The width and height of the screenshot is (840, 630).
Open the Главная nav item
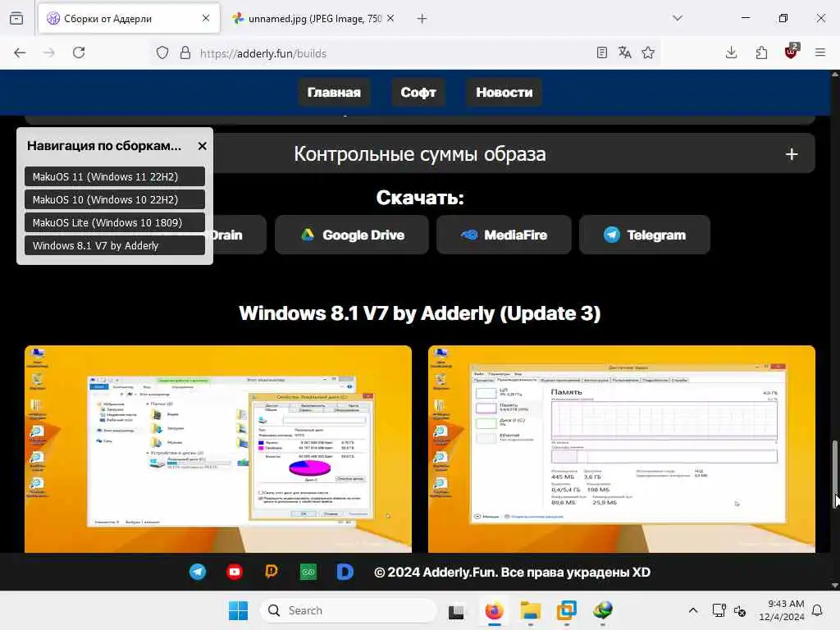[x=334, y=92]
